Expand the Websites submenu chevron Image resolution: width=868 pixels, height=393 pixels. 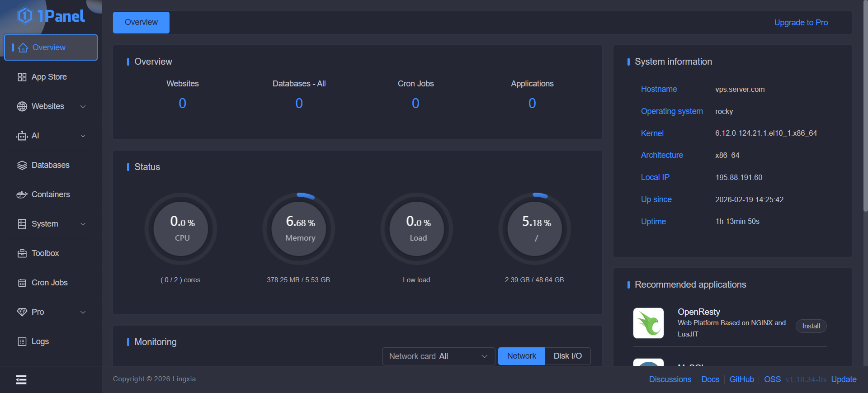pos(83,106)
